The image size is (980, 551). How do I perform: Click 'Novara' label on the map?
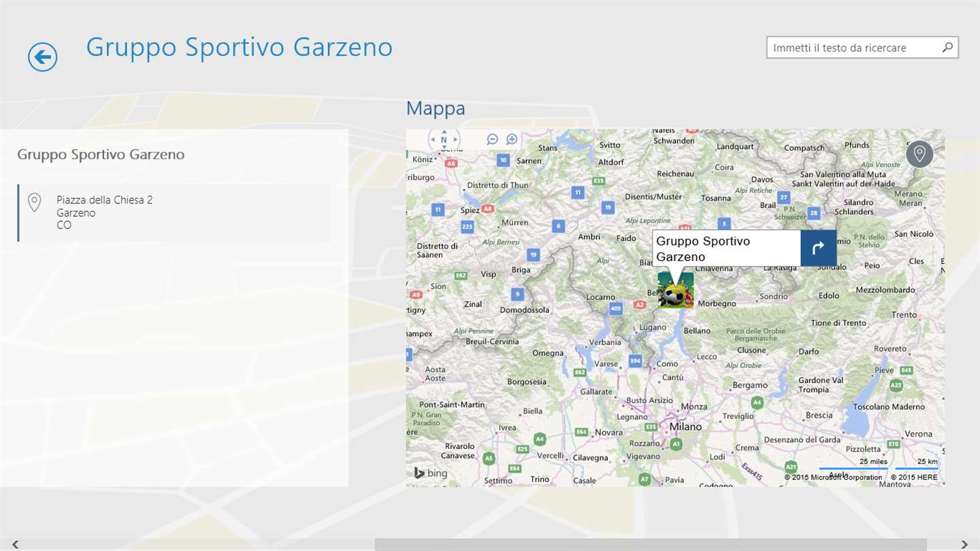point(608,433)
